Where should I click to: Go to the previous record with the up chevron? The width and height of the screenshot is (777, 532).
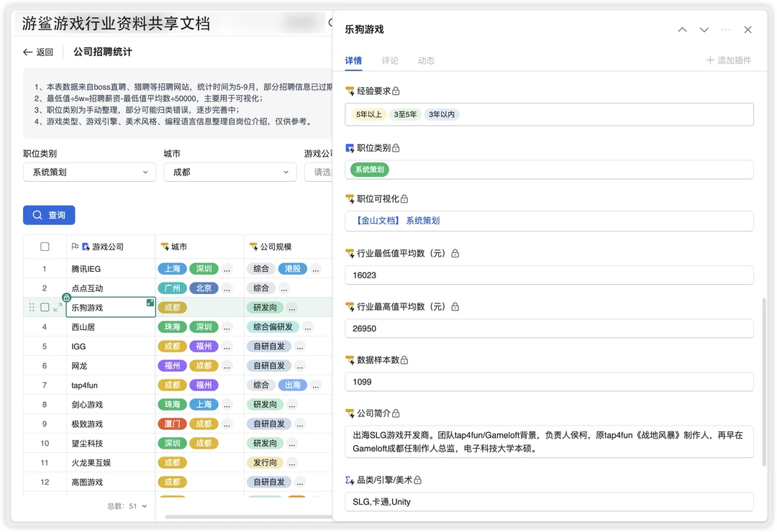point(682,29)
